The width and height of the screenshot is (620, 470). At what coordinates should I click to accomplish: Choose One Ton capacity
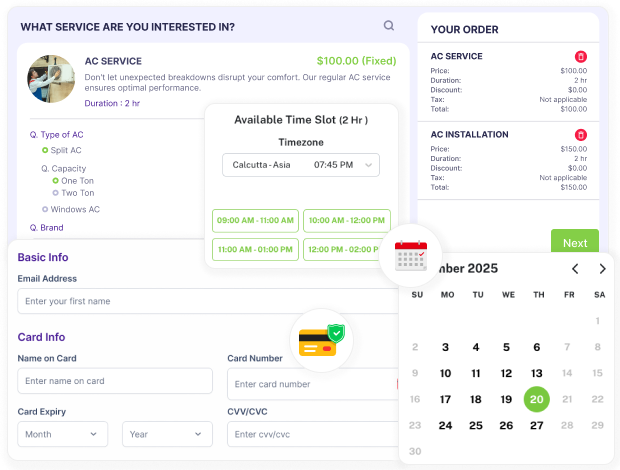click(73, 181)
